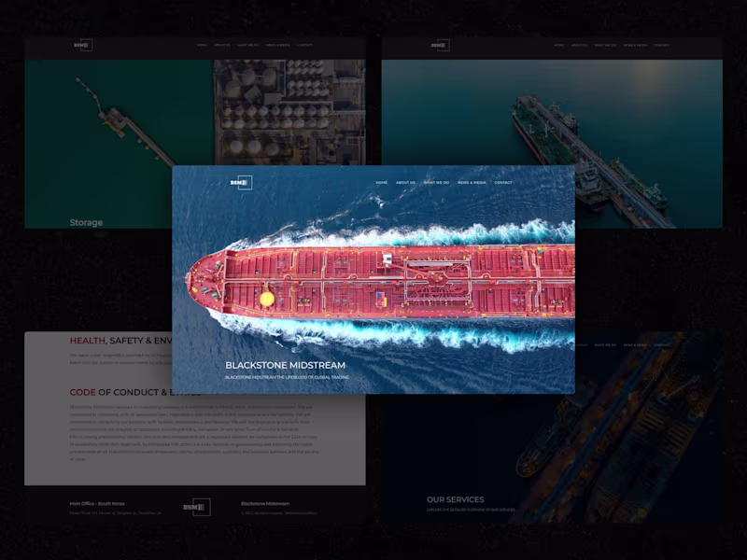This screenshot has height=560, width=747.
Task: Select HOME in the Storage page navigation
Action: pos(202,45)
